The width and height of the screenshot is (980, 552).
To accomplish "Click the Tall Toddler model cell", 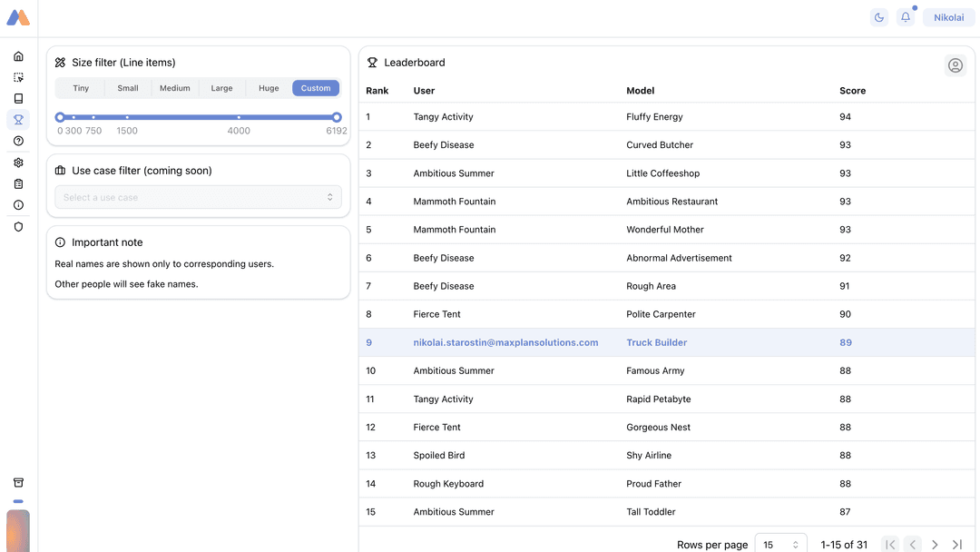I will pos(651,511).
